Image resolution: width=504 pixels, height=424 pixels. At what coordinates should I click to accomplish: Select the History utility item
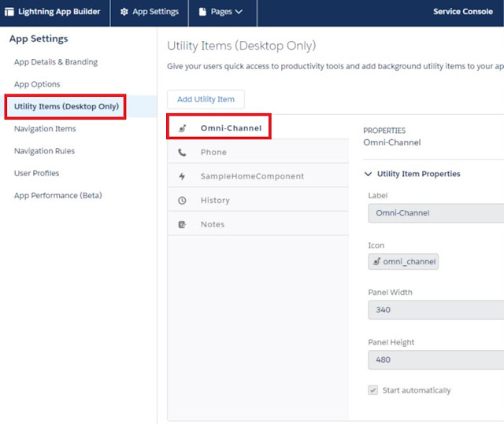click(x=258, y=199)
